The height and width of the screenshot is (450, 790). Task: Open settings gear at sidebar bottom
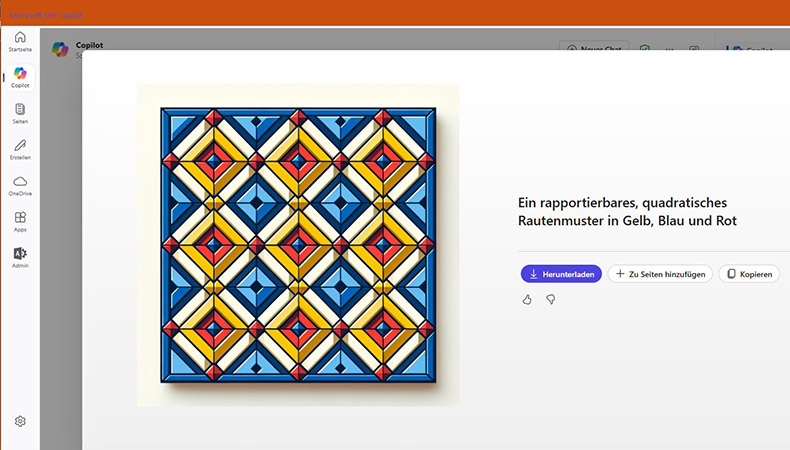click(20, 422)
